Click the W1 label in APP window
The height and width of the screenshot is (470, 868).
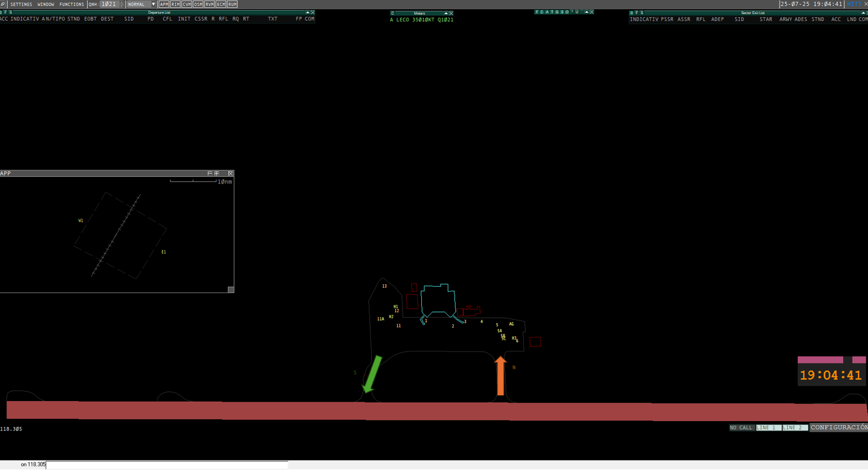[81, 221]
